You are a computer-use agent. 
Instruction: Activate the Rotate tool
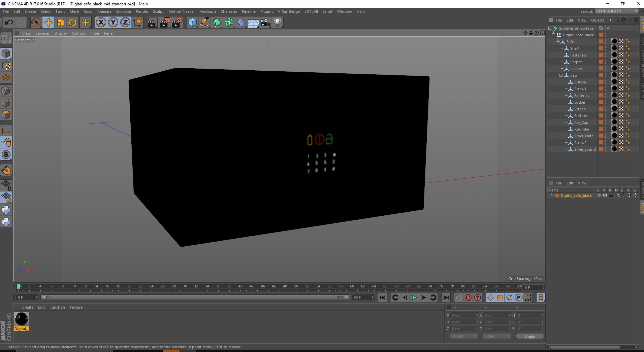[73, 23]
